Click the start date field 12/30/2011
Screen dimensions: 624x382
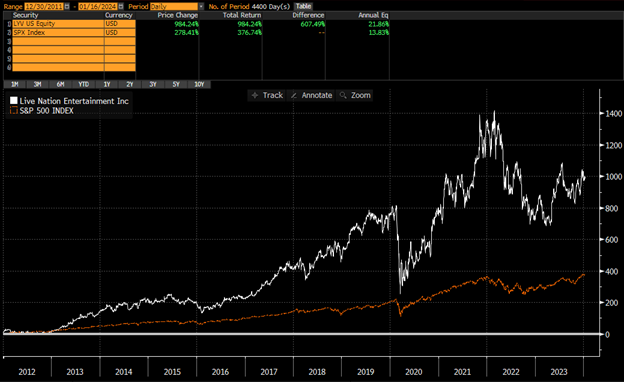point(44,6)
